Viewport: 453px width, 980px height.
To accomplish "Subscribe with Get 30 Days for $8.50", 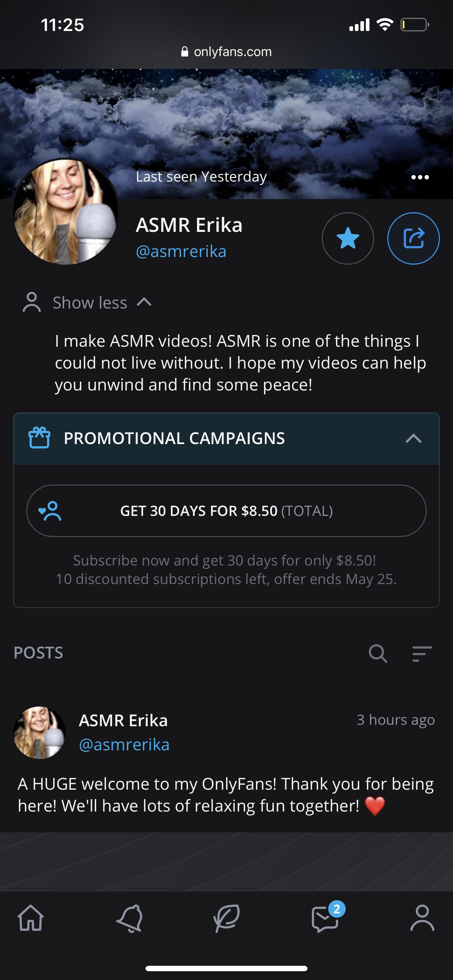I will [226, 510].
